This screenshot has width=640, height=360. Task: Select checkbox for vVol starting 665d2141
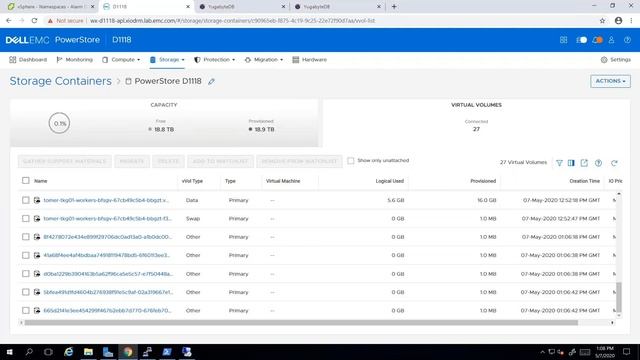(26, 310)
